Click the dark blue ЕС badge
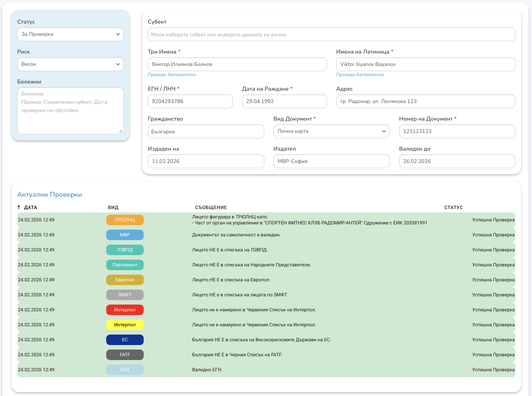 (x=125, y=340)
